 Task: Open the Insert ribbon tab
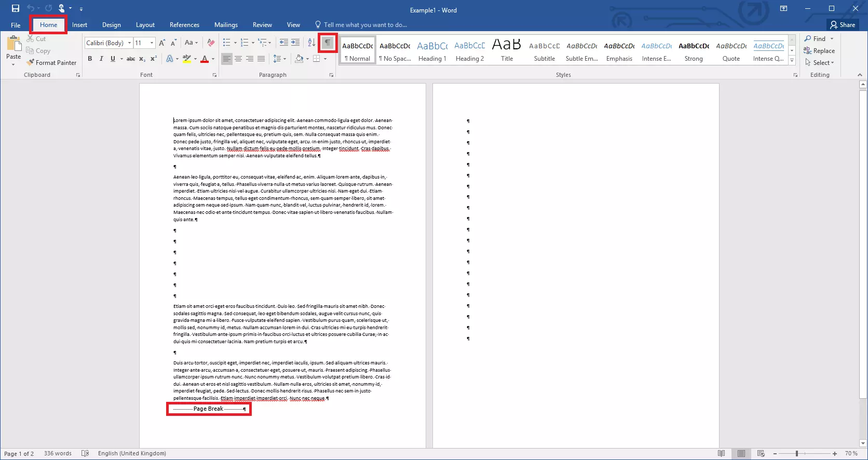[x=79, y=25]
